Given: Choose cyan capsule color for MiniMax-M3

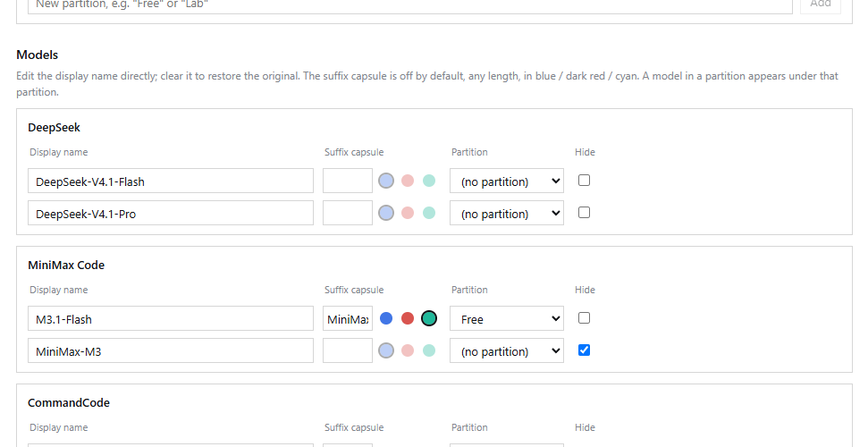Looking at the screenshot, I should (429, 350).
